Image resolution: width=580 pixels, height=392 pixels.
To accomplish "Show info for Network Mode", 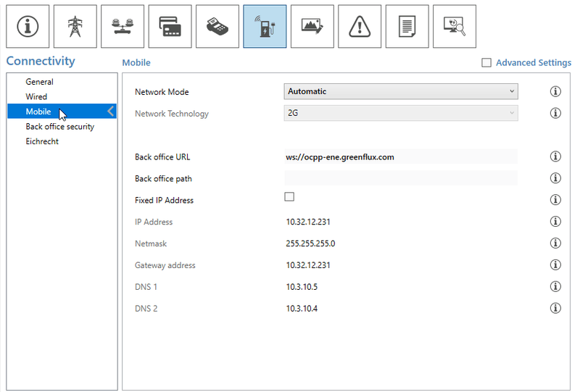I will point(555,91).
